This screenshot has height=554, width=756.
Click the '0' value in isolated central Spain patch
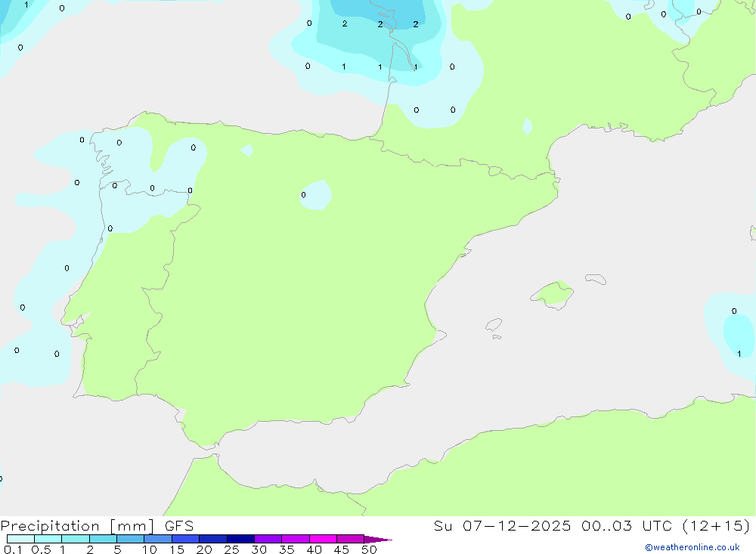[303, 195]
